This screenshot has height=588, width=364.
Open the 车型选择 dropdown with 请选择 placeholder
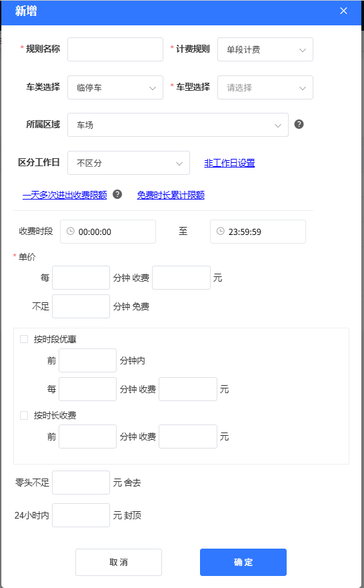[x=265, y=87]
